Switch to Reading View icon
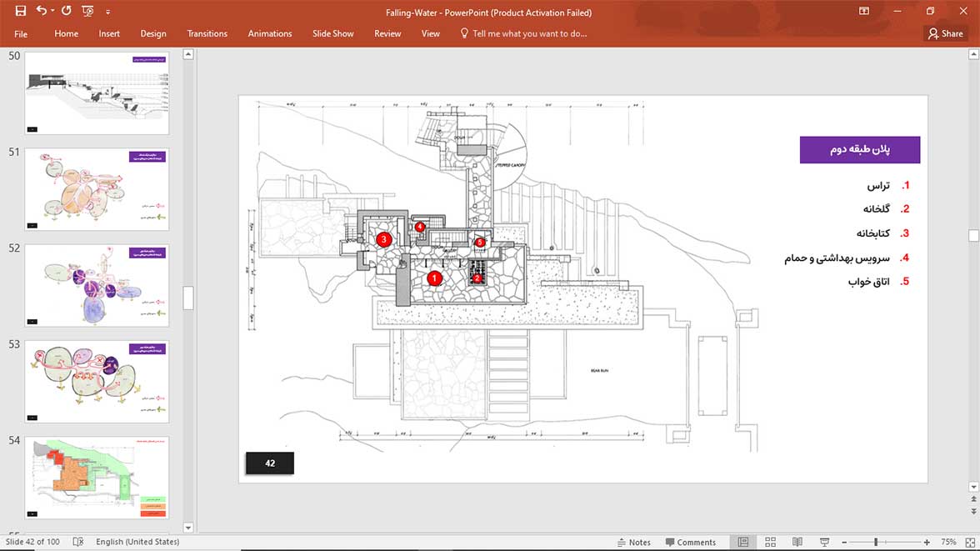This screenshot has height=551, width=980. pyautogui.click(x=797, y=542)
